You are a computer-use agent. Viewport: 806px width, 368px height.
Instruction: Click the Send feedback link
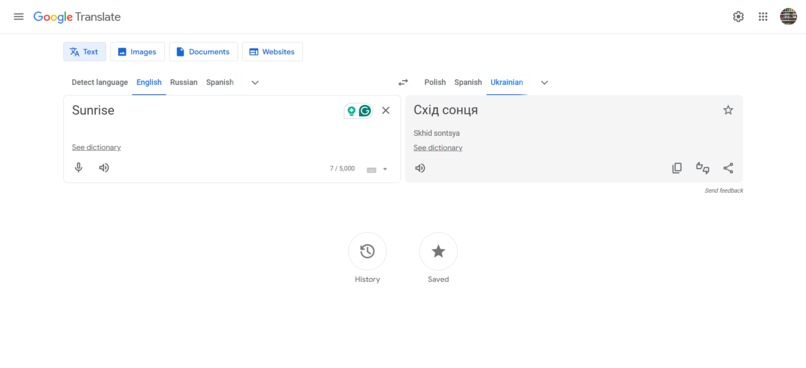click(x=724, y=191)
